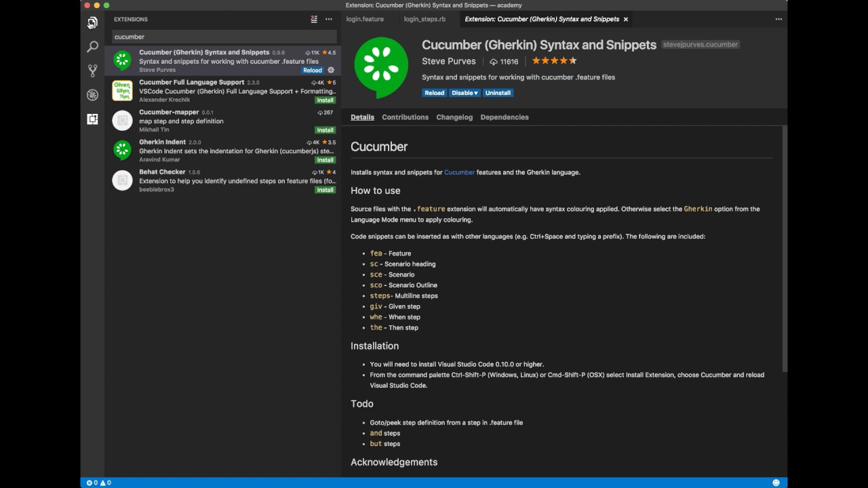Select the Behat Checker list entry title
Screen dimensions: 868x488
coord(162,171)
